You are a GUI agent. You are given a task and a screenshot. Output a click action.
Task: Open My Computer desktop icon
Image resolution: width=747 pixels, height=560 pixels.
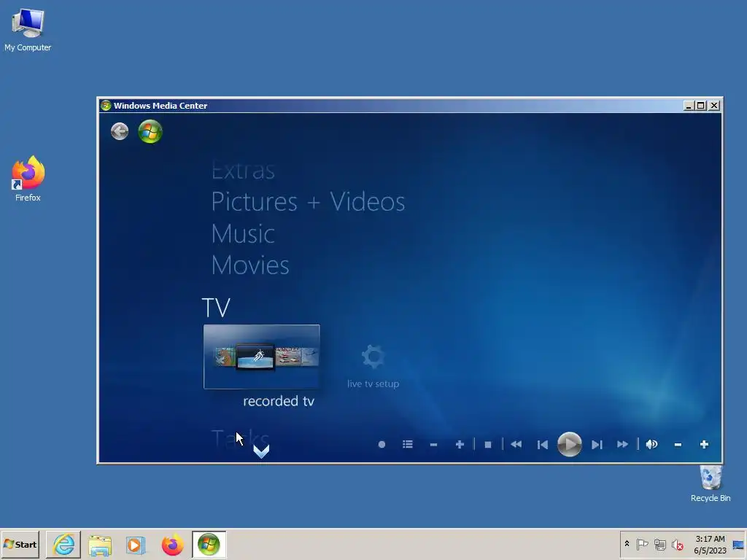[28, 29]
